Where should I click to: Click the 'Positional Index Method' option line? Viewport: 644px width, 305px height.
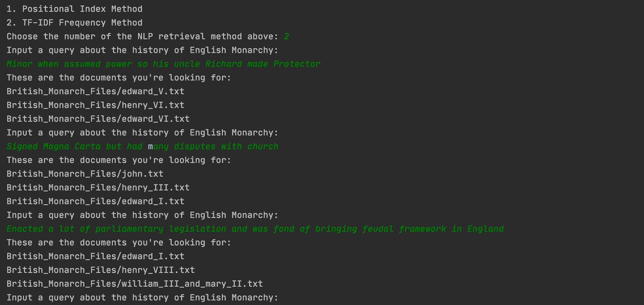point(74,9)
